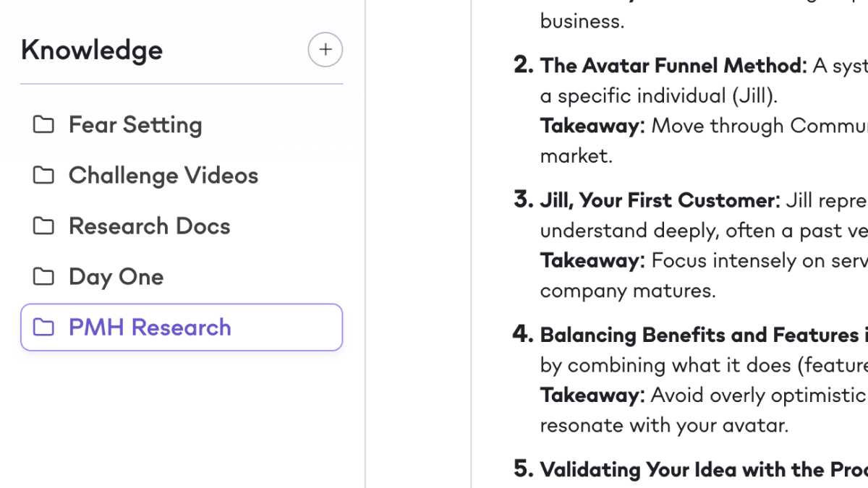Click 'Balancing Benefits and Features' heading
This screenshot has width=868, height=488.
pos(698,335)
